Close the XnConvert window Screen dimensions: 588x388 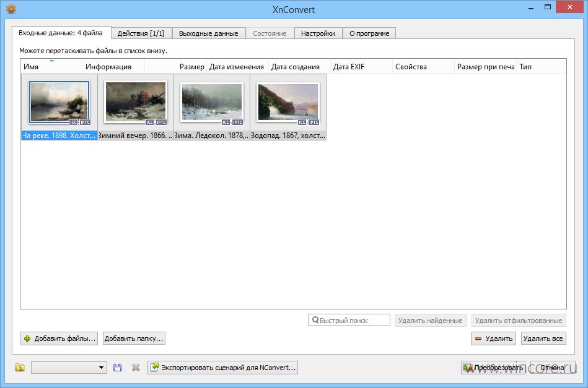coord(569,7)
